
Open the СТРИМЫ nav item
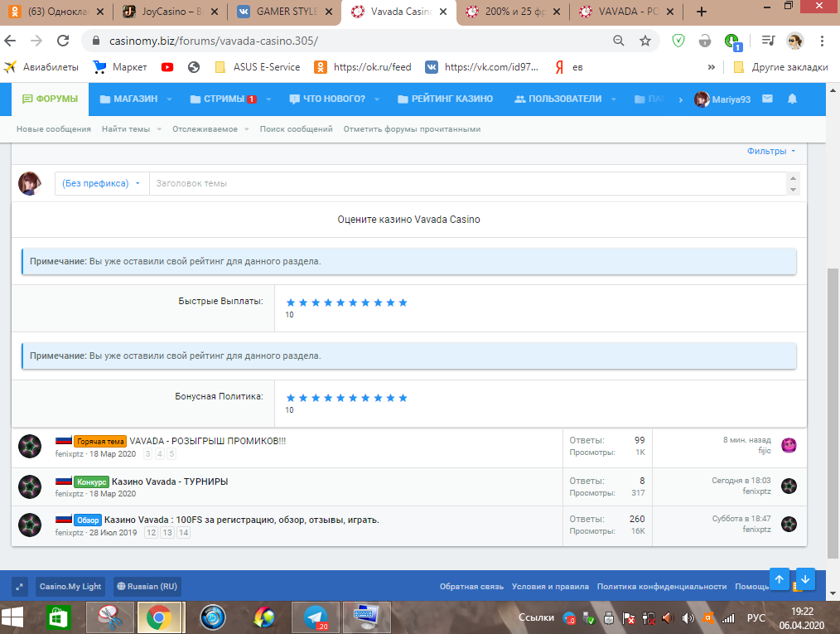pos(224,99)
